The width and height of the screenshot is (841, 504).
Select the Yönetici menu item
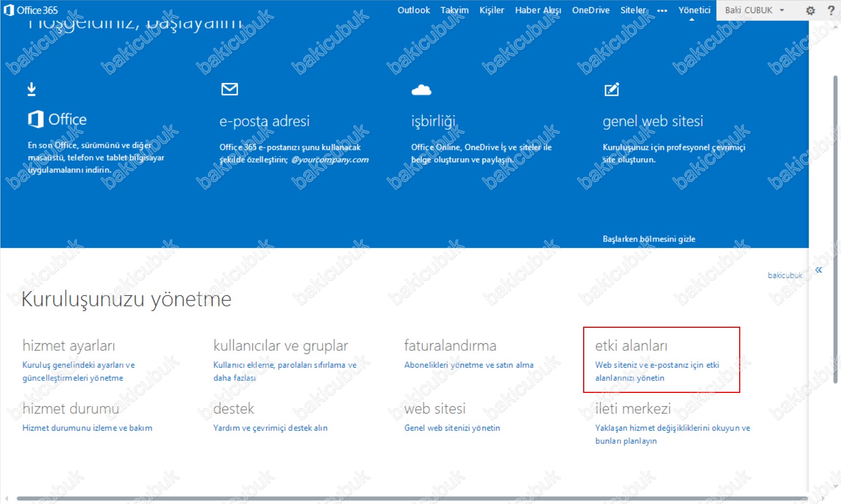tap(694, 10)
